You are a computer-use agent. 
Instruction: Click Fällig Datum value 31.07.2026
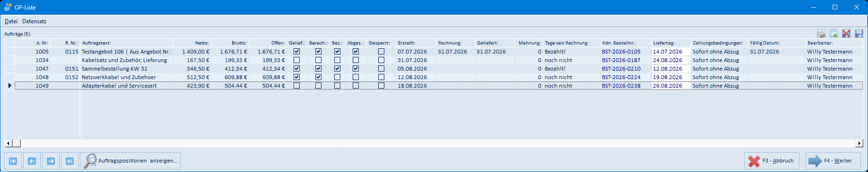pos(764,52)
